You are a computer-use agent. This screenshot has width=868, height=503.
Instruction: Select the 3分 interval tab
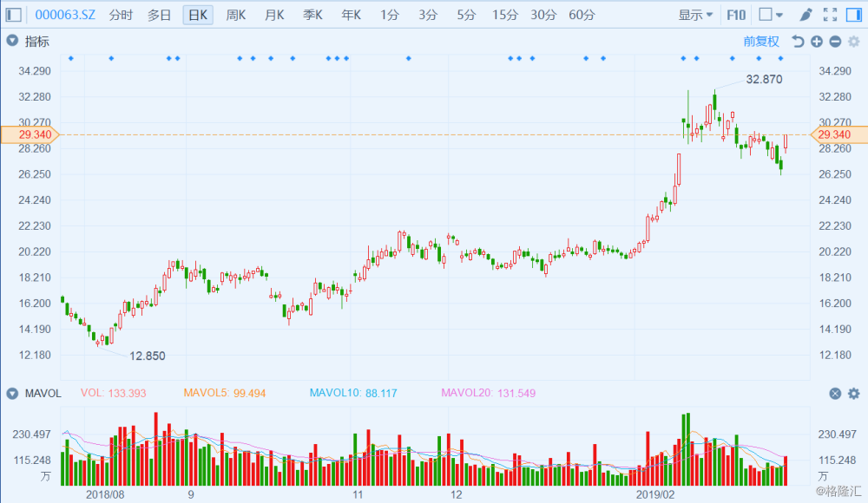(427, 15)
